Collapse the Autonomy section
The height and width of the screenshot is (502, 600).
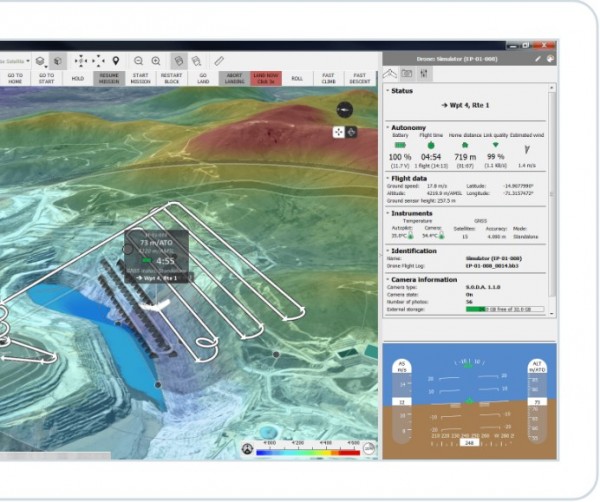click(x=388, y=127)
